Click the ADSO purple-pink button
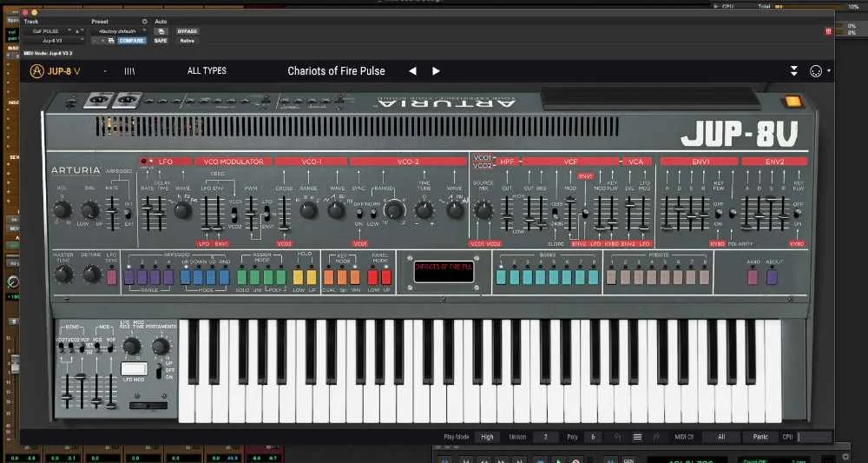The width and height of the screenshot is (868, 463). pos(753,277)
